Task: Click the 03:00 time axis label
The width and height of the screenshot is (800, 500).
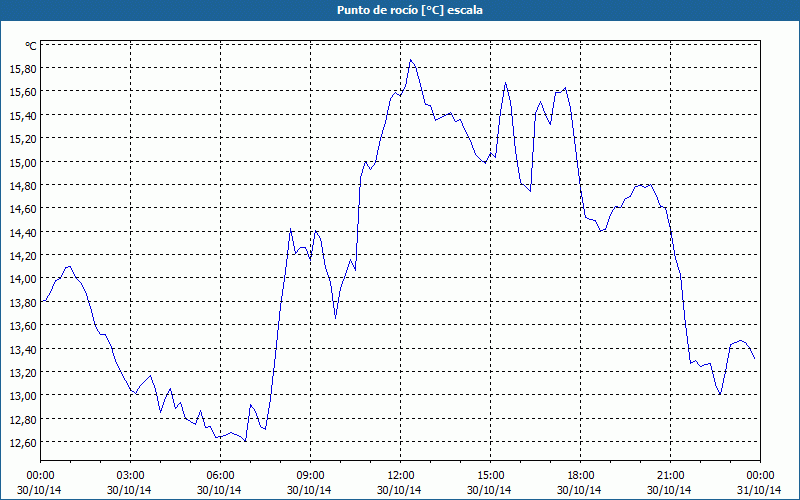Action: [130, 476]
